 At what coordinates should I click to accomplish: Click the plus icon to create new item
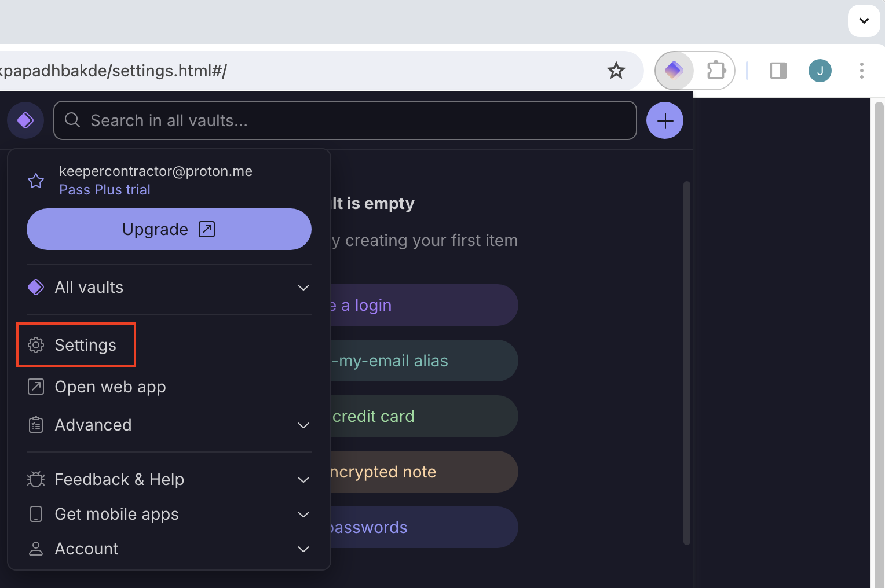(665, 120)
